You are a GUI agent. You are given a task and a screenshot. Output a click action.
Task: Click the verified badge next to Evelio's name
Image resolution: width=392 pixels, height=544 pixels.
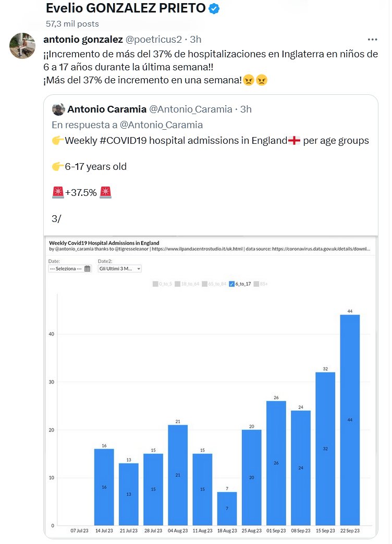214,8
